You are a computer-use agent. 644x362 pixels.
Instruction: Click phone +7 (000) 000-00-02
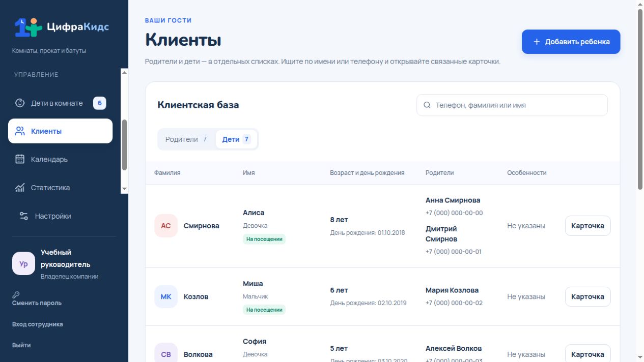454,303
